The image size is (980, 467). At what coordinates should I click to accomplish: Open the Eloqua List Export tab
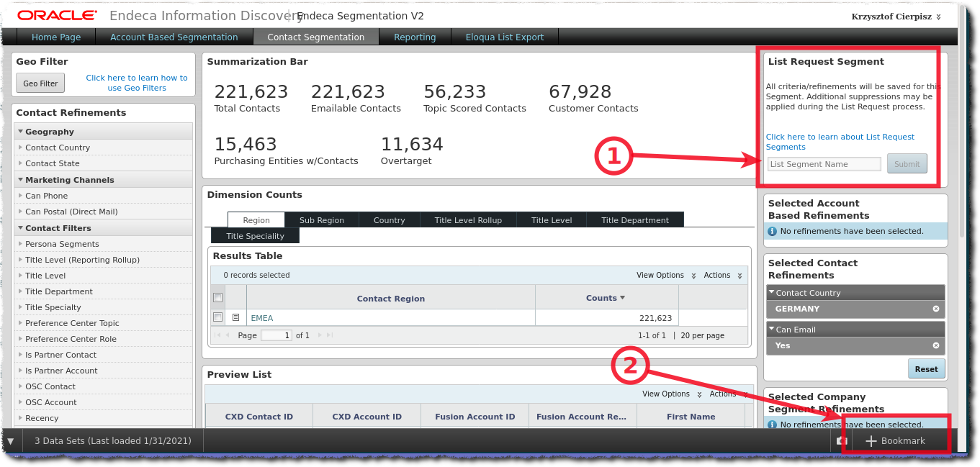click(505, 37)
